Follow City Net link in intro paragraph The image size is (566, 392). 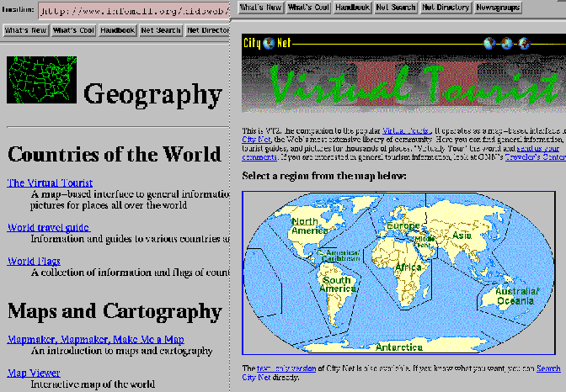256,140
